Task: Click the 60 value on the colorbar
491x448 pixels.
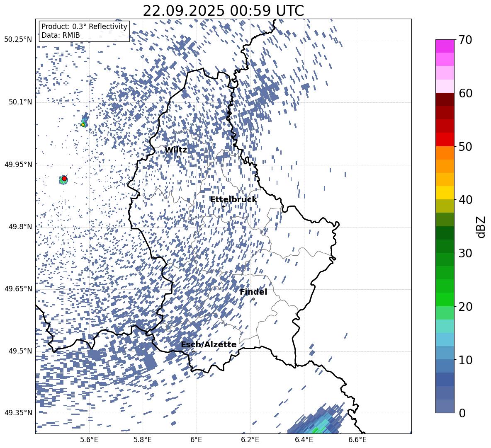Action: (465, 93)
